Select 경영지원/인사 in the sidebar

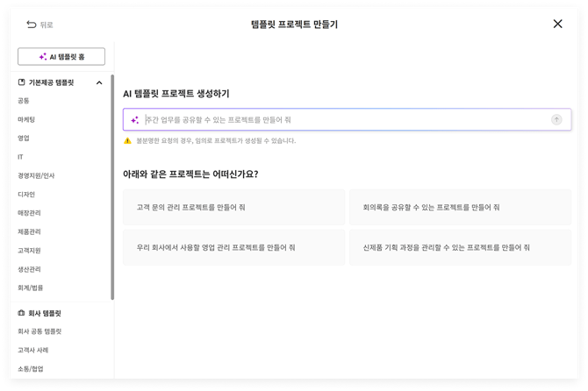(x=36, y=175)
